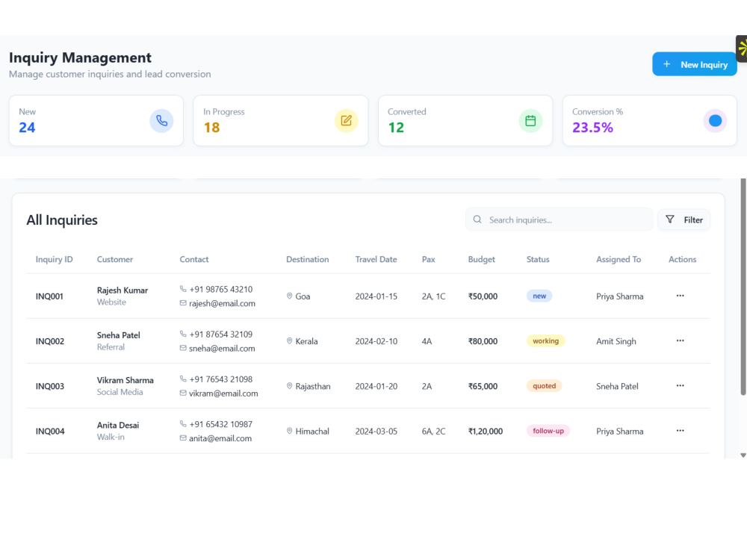This screenshot has height=560, width=747.
Task: Click phone icon beside +91 65432 10987
Action: pos(183,423)
